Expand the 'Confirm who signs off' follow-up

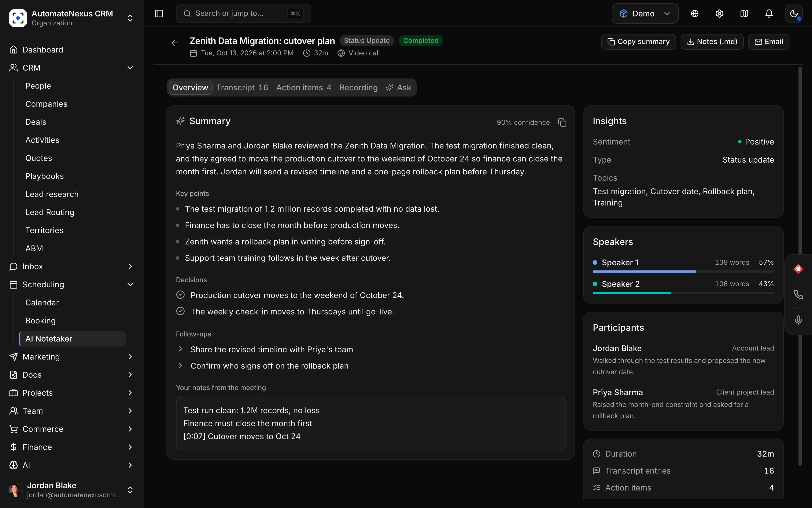[x=180, y=366]
